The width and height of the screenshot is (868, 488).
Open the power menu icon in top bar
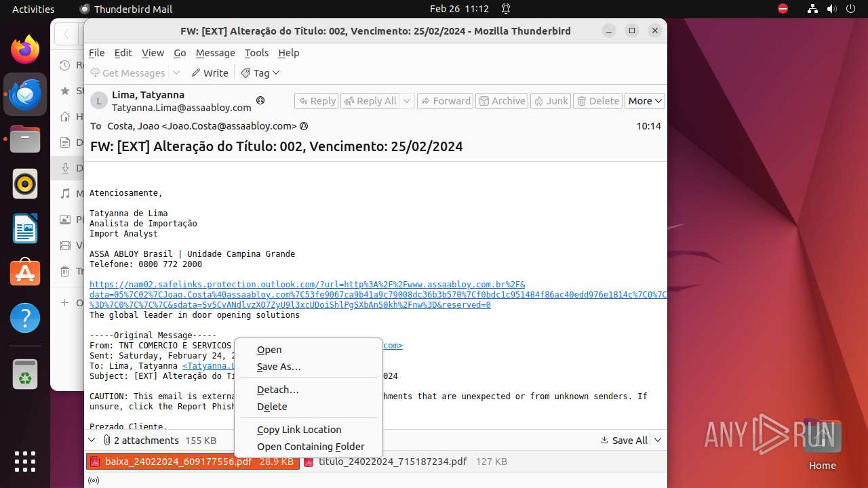[850, 9]
